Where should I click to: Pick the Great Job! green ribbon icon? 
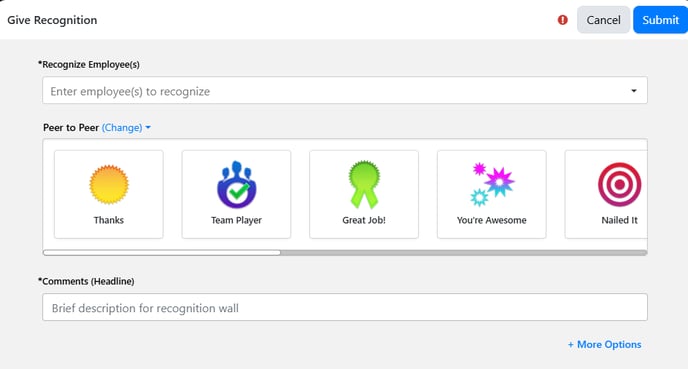pos(364,184)
